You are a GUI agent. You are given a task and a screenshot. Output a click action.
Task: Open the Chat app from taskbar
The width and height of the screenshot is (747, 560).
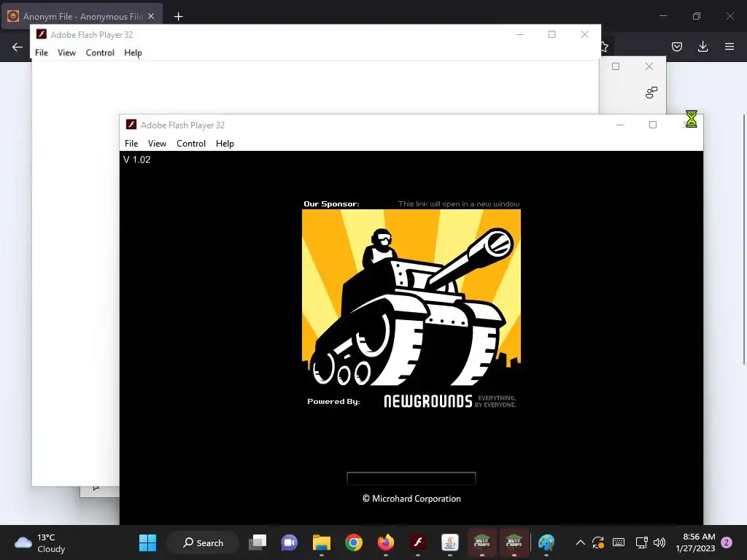(289, 542)
